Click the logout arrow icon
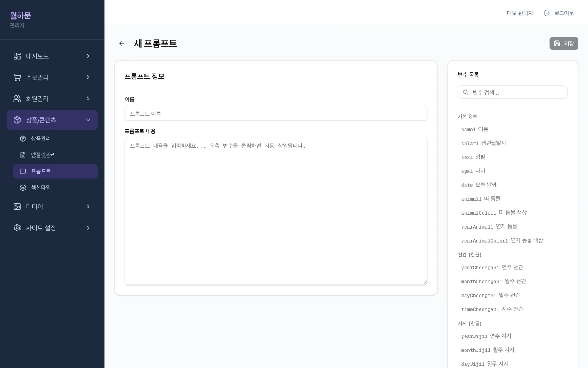Screen dimensions: 588x368 click(547, 13)
